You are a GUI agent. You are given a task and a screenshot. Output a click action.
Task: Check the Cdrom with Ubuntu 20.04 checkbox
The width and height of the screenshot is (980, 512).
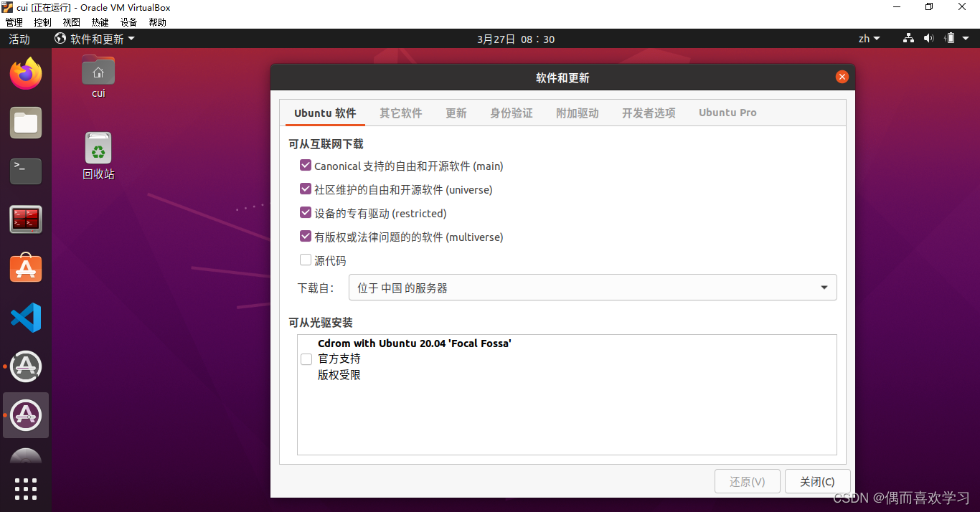(306, 359)
